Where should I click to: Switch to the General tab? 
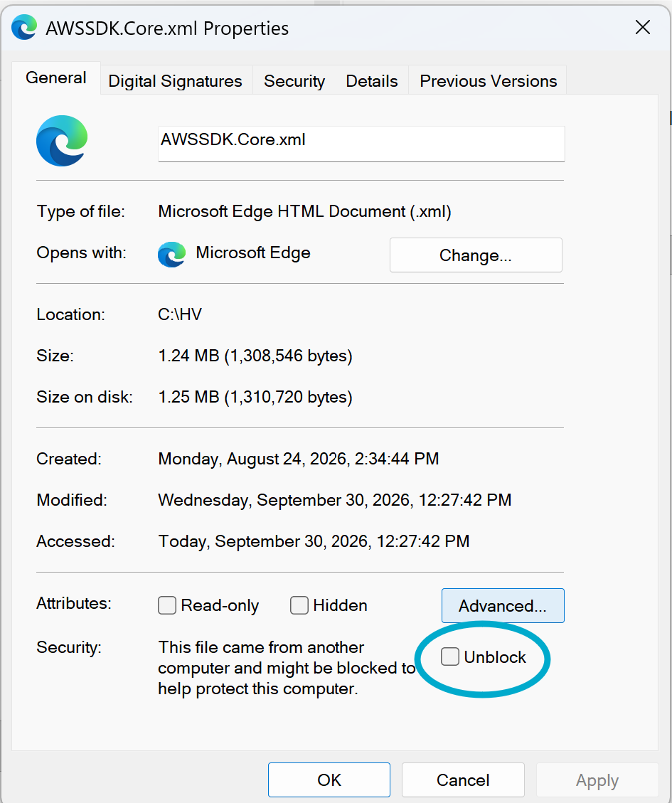(x=56, y=78)
